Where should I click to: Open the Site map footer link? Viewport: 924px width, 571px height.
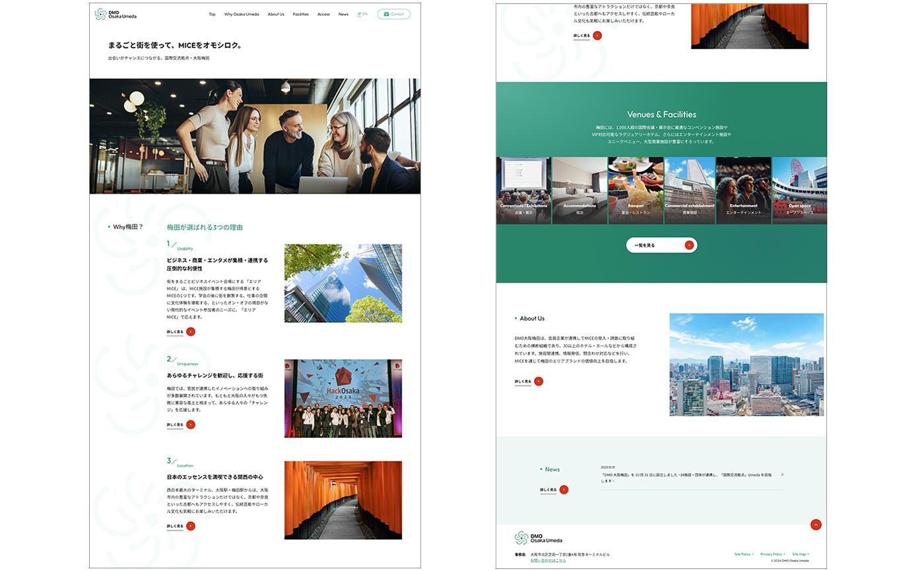[801, 554]
